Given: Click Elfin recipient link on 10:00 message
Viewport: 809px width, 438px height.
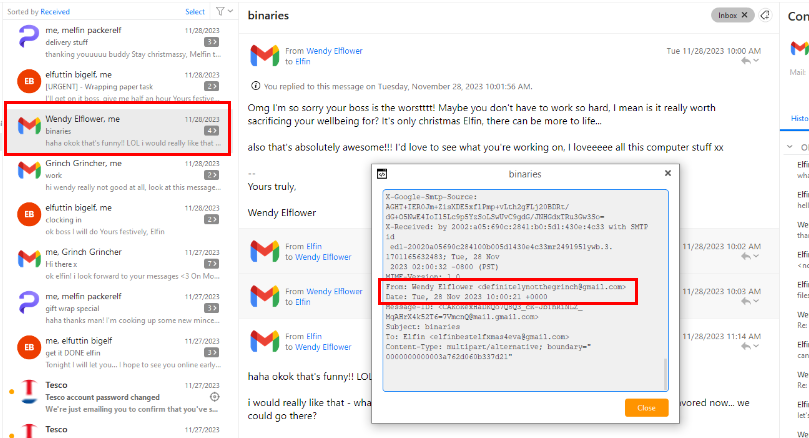Looking at the screenshot, I should (x=303, y=61).
